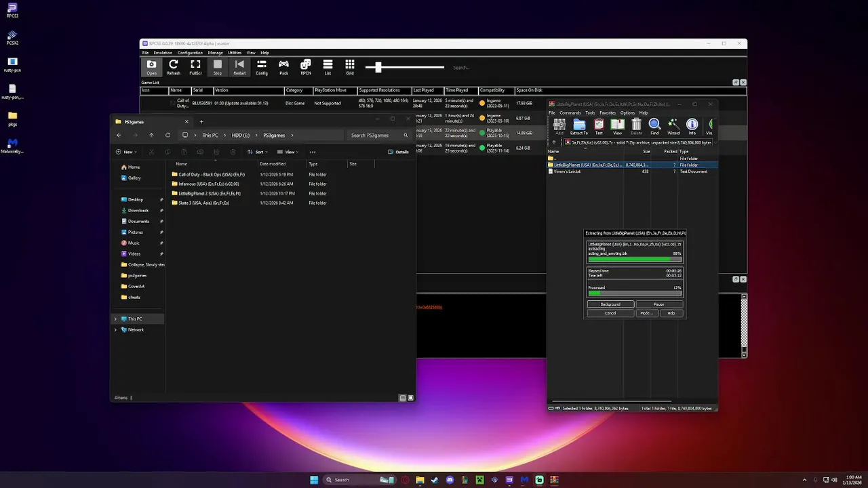The height and width of the screenshot is (488, 868).
Task: Toggle FullScr in the RPCS3 toolbar
Action: 195,67
